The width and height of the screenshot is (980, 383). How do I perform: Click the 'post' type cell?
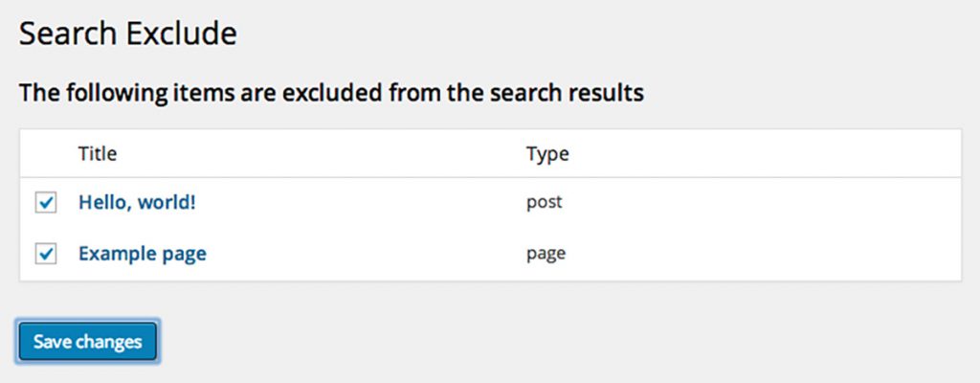544,203
